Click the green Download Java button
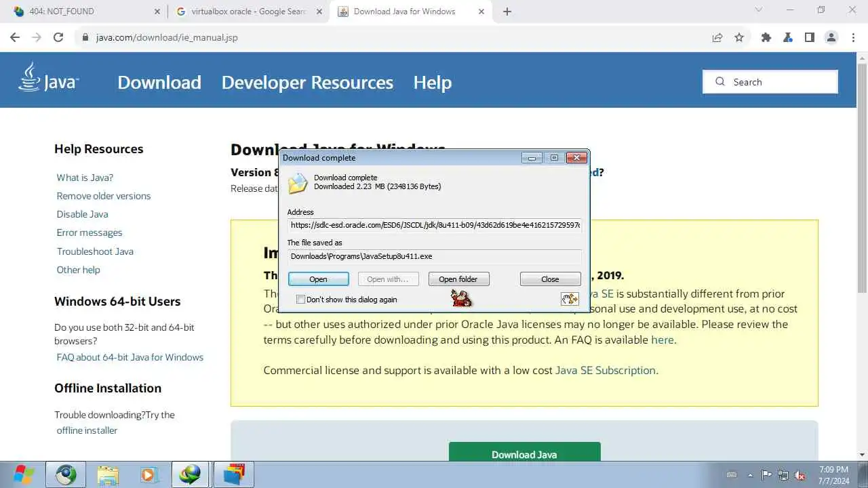 524,453
